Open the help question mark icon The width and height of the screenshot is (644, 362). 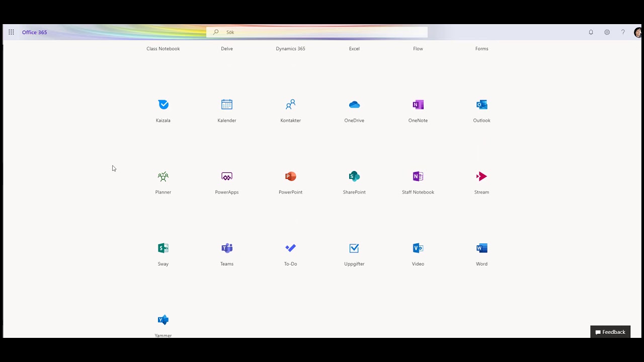tap(623, 32)
